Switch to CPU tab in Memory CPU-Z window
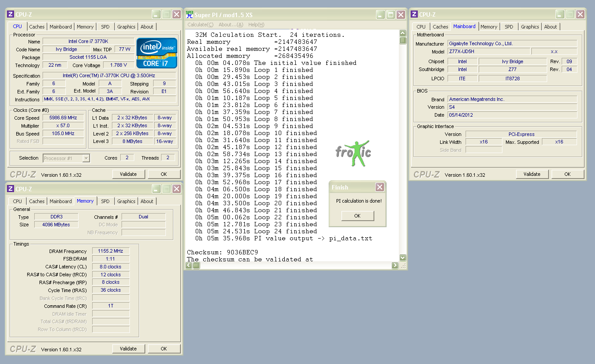 [x=18, y=201]
